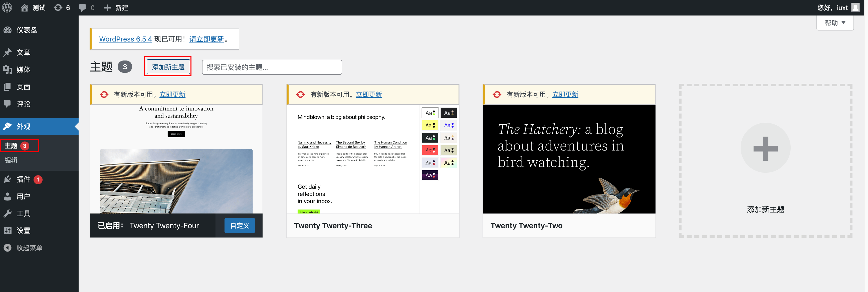The height and width of the screenshot is (292, 868).
Task: Click 添加新主题 button beside heading
Action: click(x=168, y=67)
